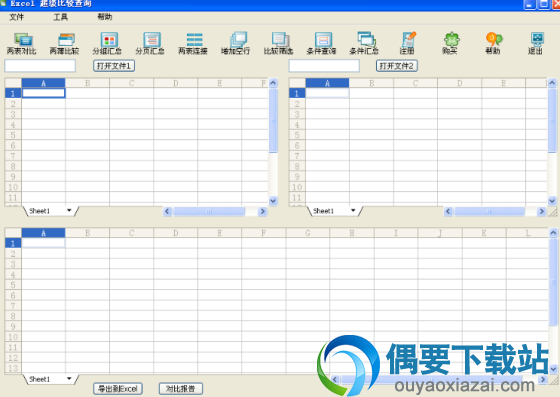Click the 对比报告 button
This screenshot has width=560, height=397.
point(181,389)
